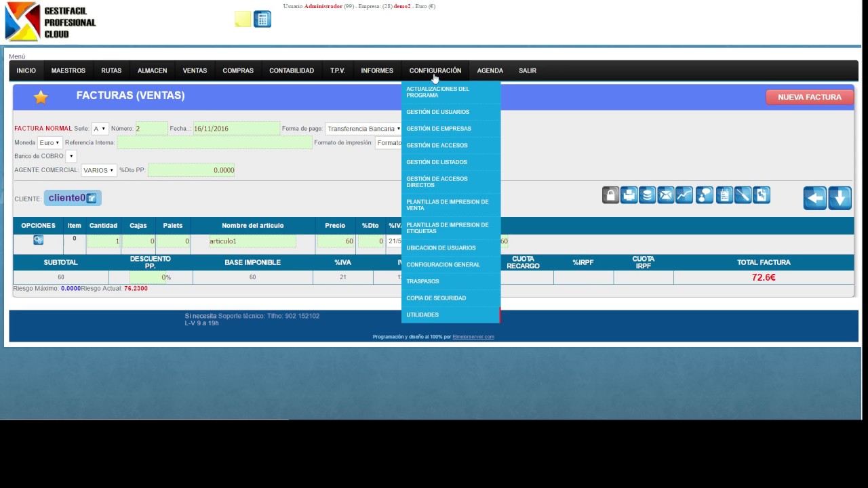The image size is (868, 488).
Task: Select Gestión de Usuarios menu entry
Action: click(451, 112)
